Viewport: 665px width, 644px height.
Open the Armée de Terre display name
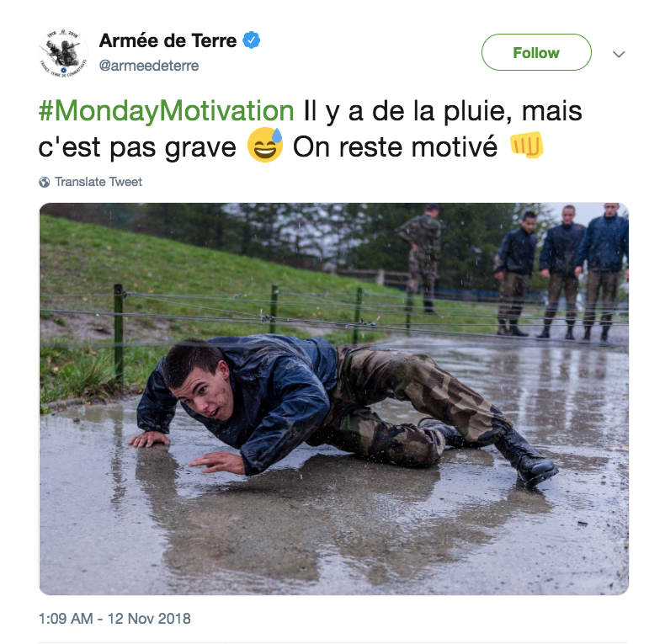[x=168, y=40]
